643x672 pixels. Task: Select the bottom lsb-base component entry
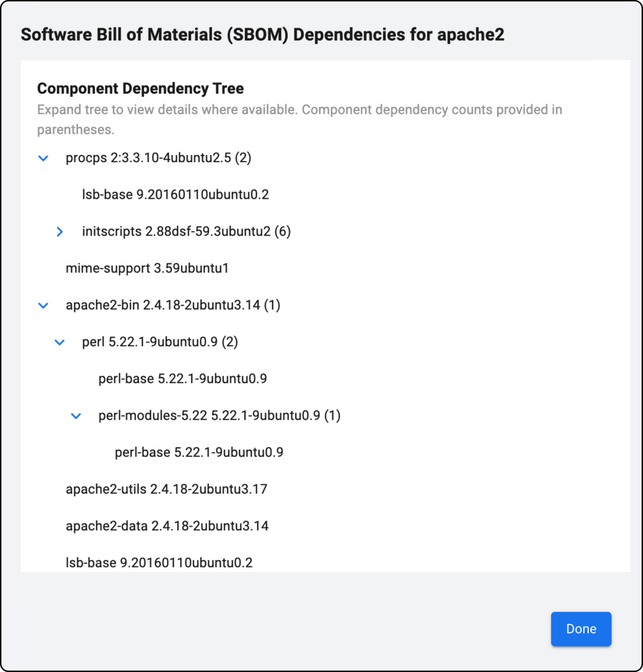[159, 562]
